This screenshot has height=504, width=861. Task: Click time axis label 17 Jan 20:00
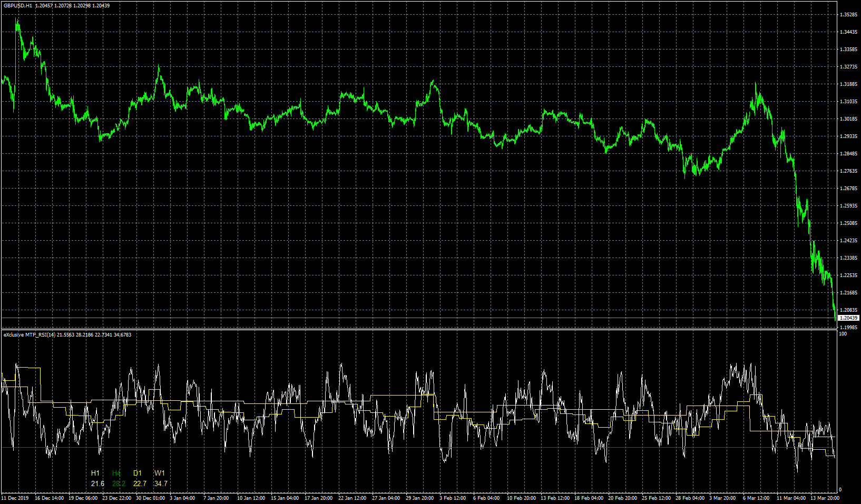click(318, 498)
